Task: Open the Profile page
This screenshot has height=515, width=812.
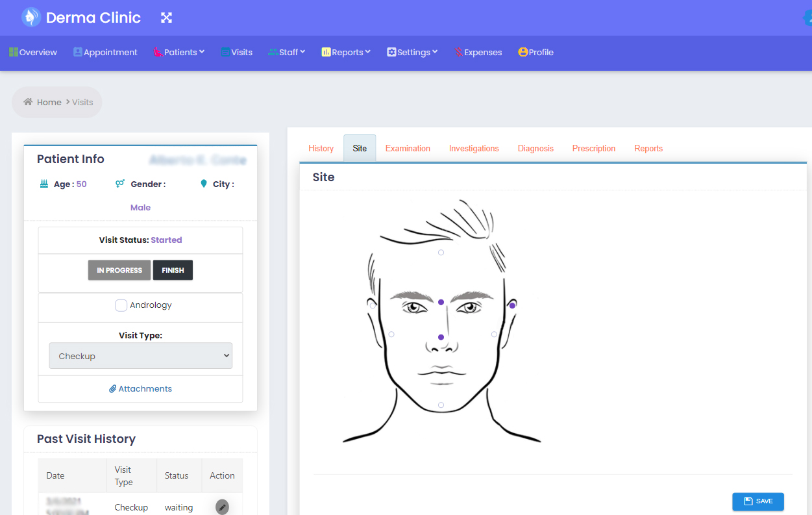Action: point(535,52)
